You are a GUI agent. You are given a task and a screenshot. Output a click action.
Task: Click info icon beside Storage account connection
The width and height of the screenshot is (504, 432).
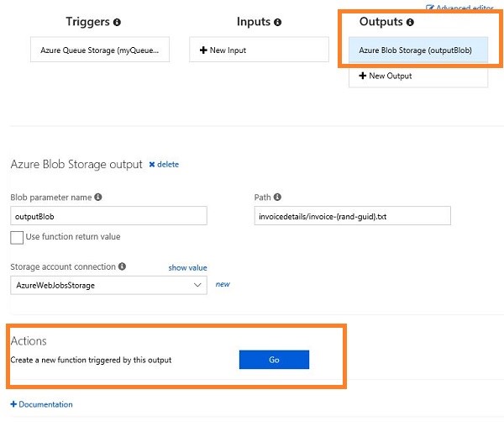coord(123,267)
